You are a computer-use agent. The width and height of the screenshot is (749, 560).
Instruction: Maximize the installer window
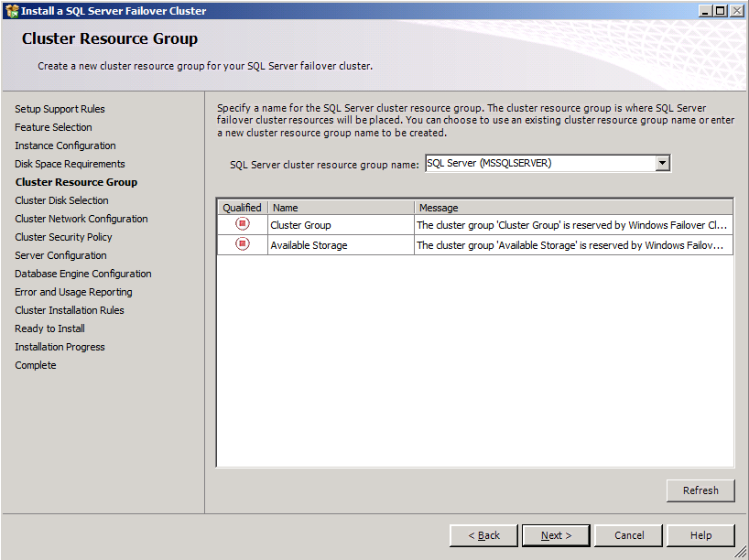[721, 10]
